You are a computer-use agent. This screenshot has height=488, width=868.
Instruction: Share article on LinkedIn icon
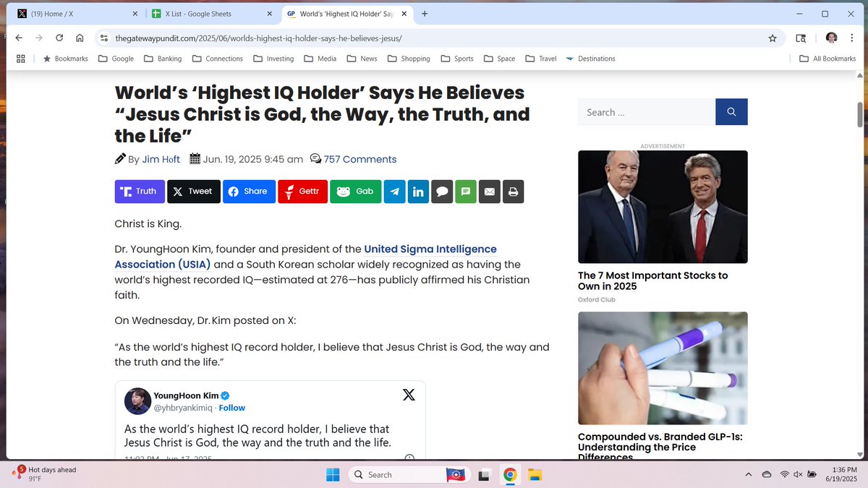coord(418,192)
